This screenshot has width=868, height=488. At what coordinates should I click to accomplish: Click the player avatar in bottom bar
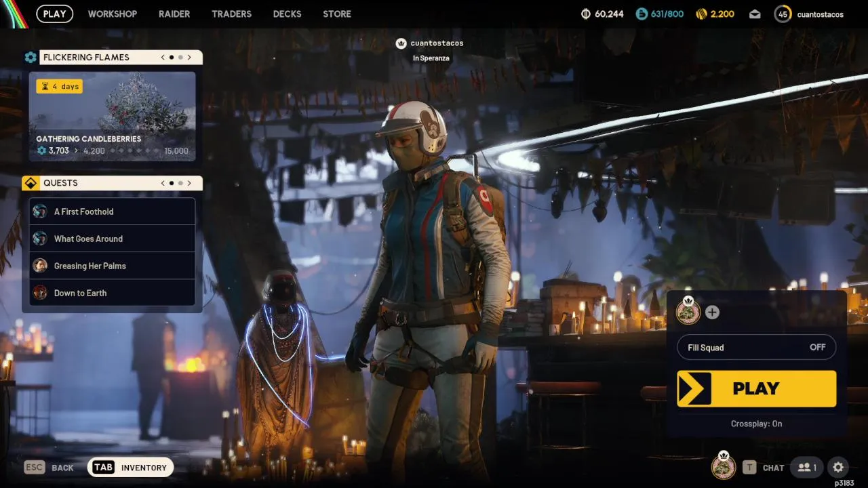(724, 466)
